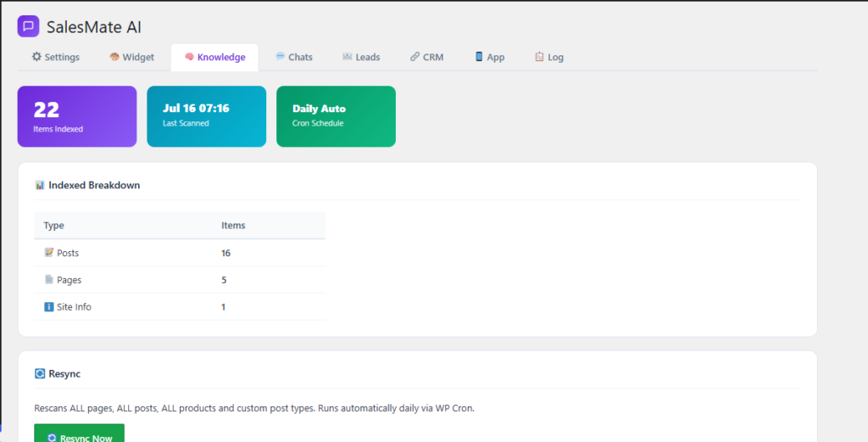Viewport: 868px width, 442px height.
Task: Go to the Leads tab
Action: 361,57
